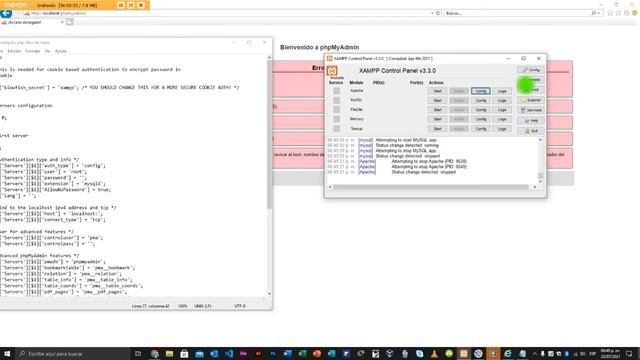
Task: Open Notepad Ver menu
Action: tap(47, 51)
